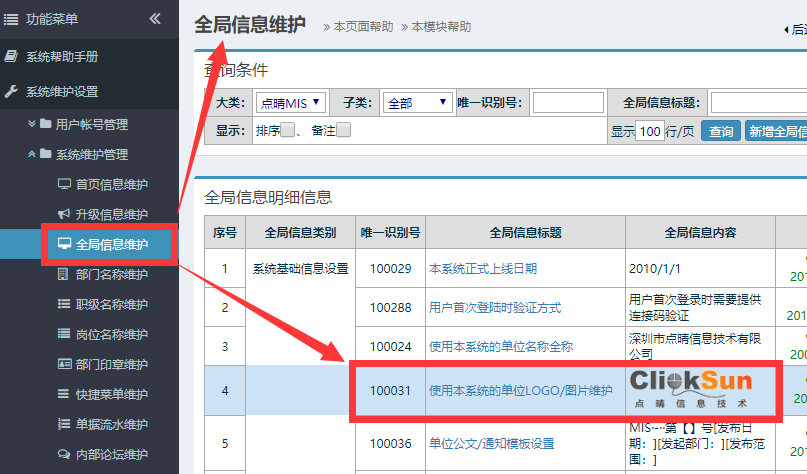The image size is (807, 474).
Task: Click the 查询 search button
Action: 720,131
